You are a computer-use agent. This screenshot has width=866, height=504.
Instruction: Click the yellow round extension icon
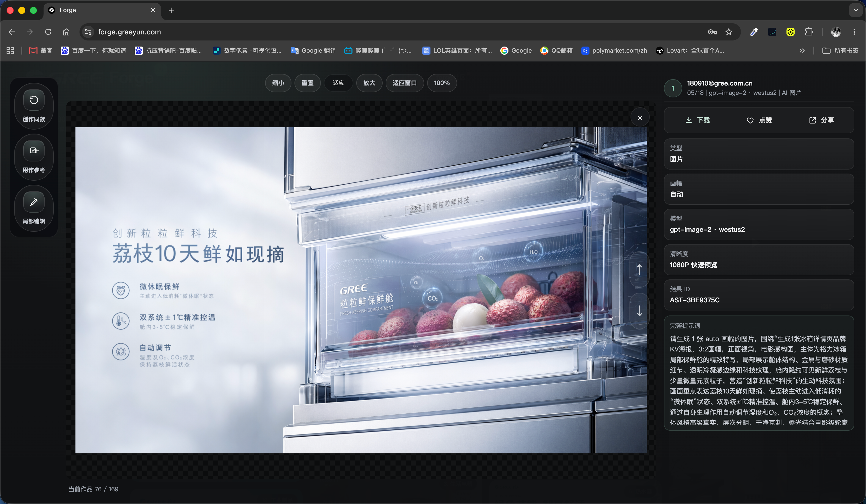790,32
